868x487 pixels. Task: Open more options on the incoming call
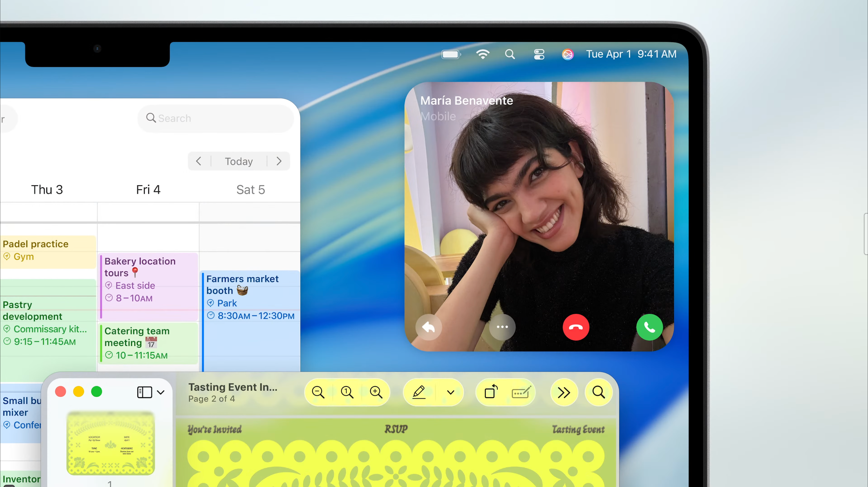502,327
